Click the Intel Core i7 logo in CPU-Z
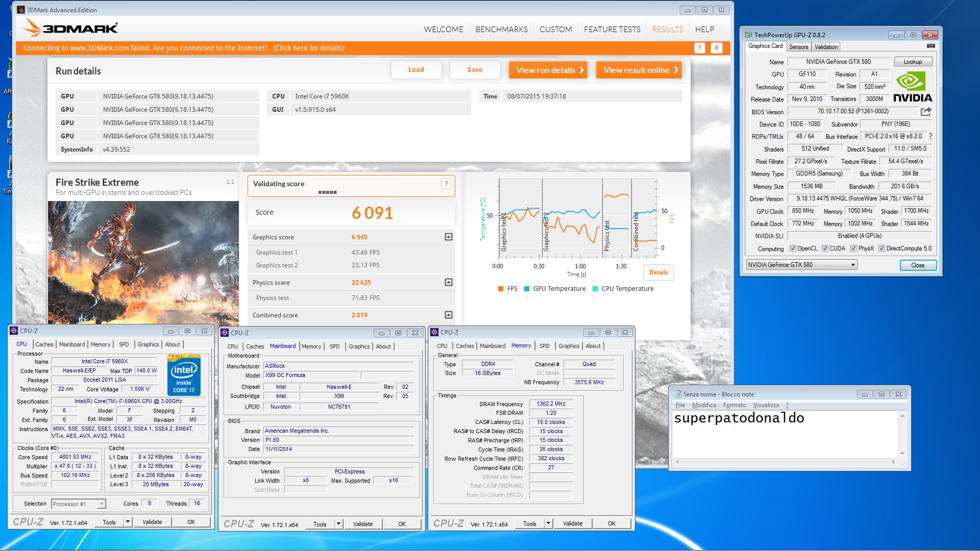980x551 pixels. [x=184, y=375]
